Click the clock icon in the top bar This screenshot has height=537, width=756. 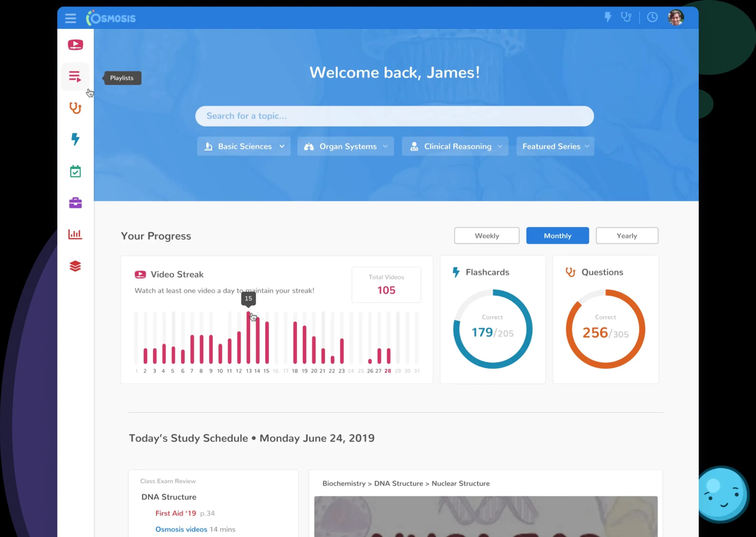[652, 17]
